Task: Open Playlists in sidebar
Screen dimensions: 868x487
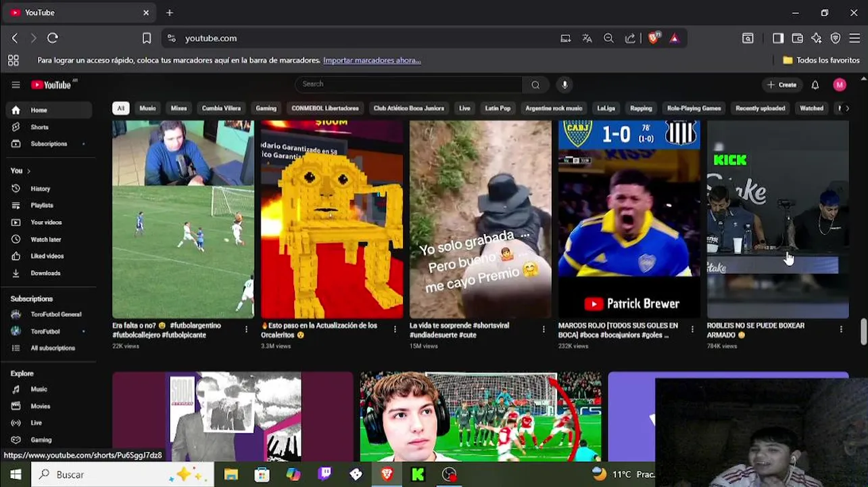Action: tap(48, 205)
